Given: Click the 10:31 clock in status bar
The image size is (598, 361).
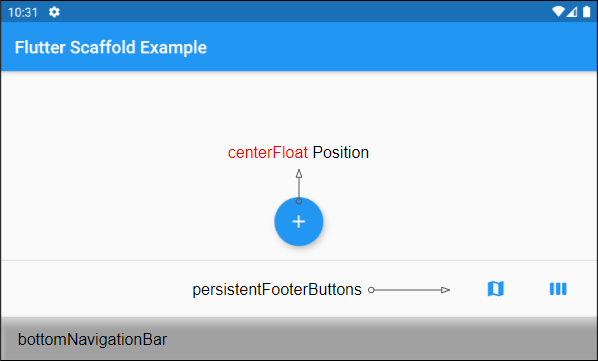Looking at the screenshot, I should pos(23,13).
